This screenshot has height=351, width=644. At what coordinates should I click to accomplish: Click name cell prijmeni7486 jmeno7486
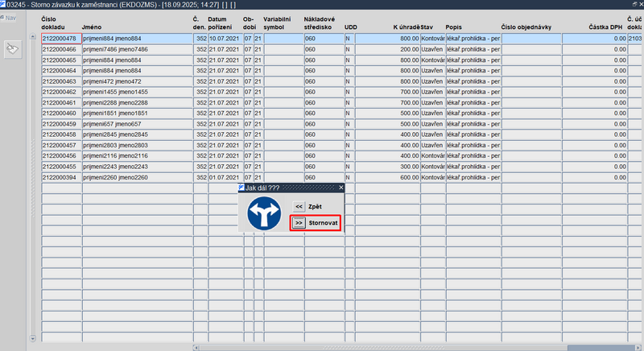click(x=138, y=49)
